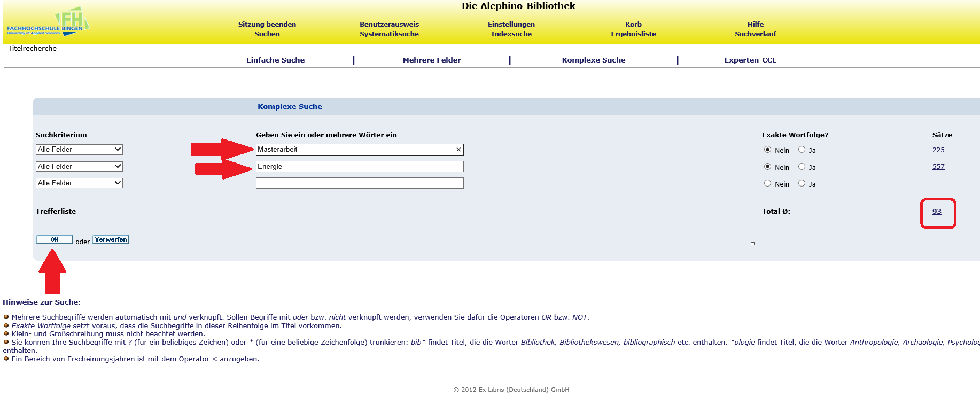Open Sitzung beenden menu item
The image size is (980, 396).
pos(267,25)
